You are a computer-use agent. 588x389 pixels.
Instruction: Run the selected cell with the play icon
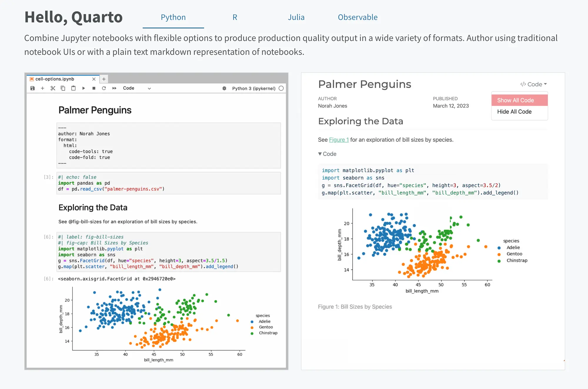84,88
